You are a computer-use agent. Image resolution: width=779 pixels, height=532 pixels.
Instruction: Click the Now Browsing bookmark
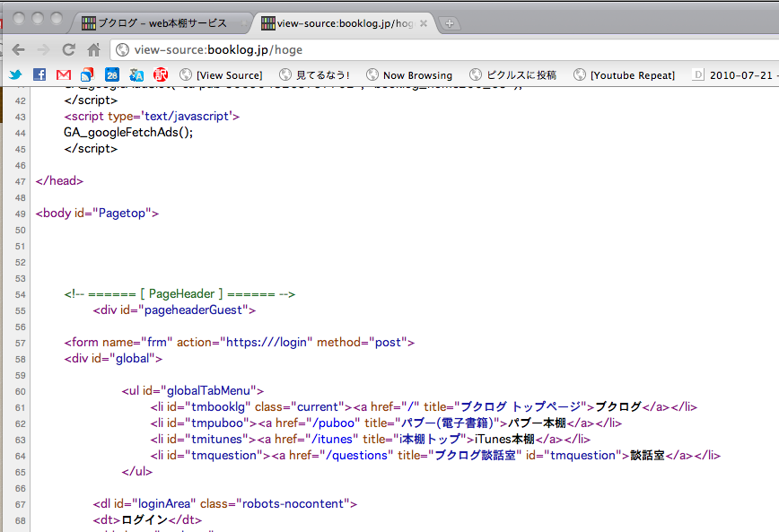tap(409, 74)
